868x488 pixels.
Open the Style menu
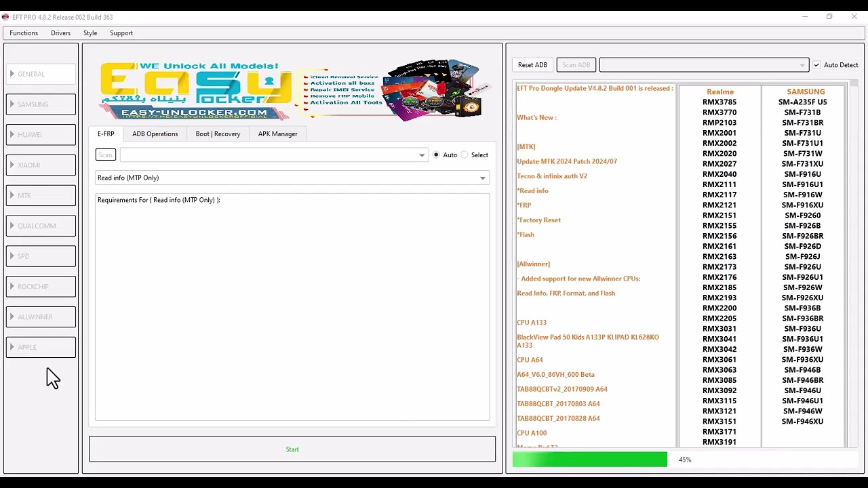coord(90,33)
